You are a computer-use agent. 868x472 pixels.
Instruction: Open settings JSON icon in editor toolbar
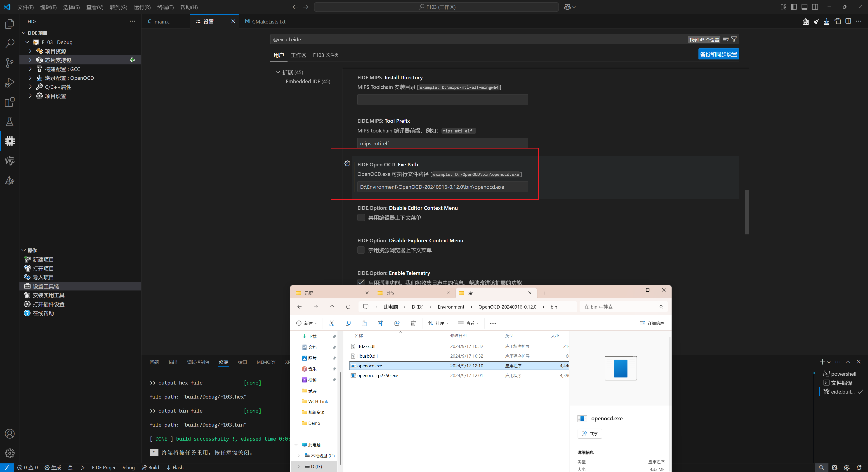tap(838, 21)
